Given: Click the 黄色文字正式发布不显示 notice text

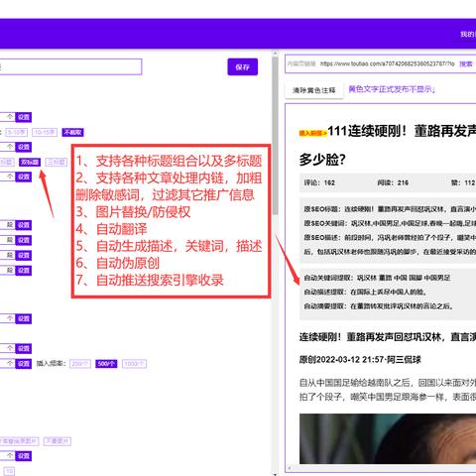Looking at the screenshot, I should 392,89.
